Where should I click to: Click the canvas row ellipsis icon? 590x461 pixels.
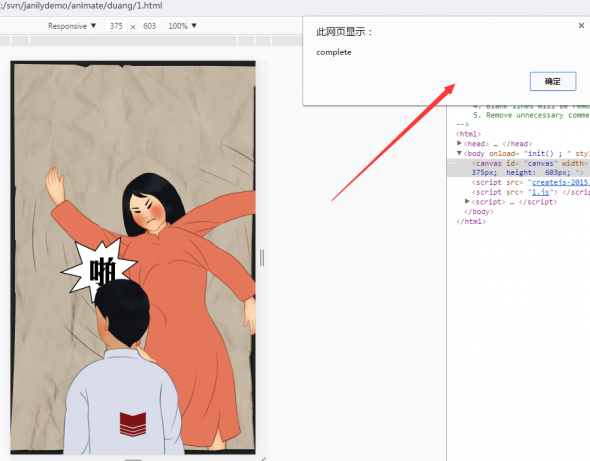pyautogui.click(x=452, y=163)
